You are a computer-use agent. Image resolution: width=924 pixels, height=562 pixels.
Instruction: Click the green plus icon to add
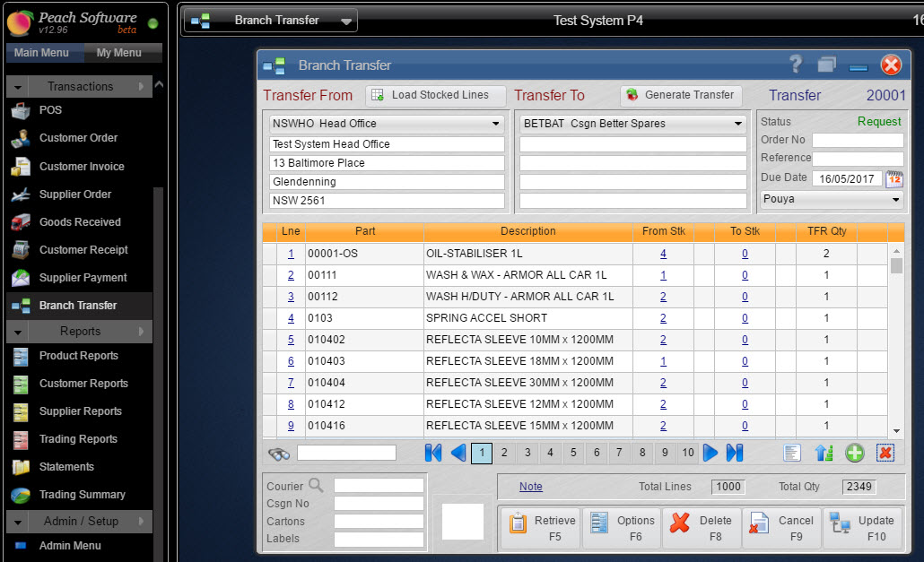855,453
